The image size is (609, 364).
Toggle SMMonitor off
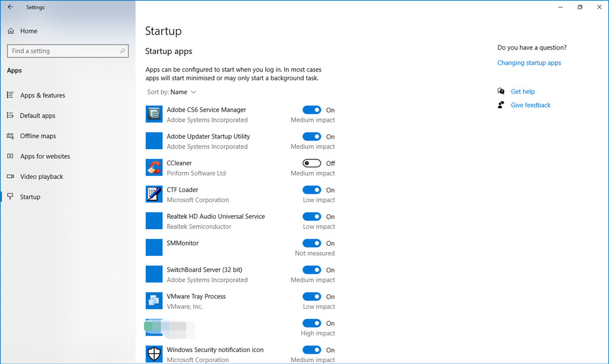[x=312, y=243]
